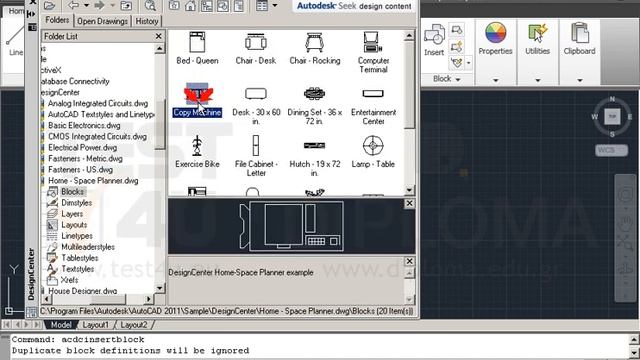
Task: Select the Bed - Queen block
Action: (x=197, y=48)
